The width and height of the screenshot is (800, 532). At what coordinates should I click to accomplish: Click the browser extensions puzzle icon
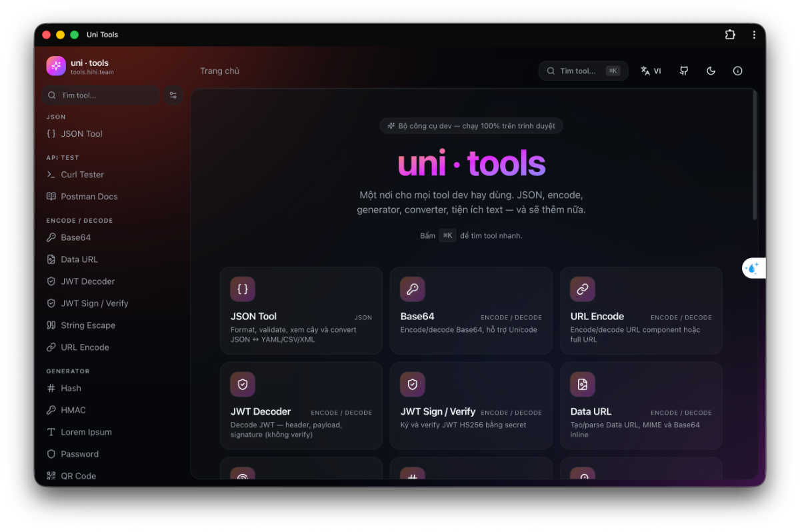pos(730,35)
